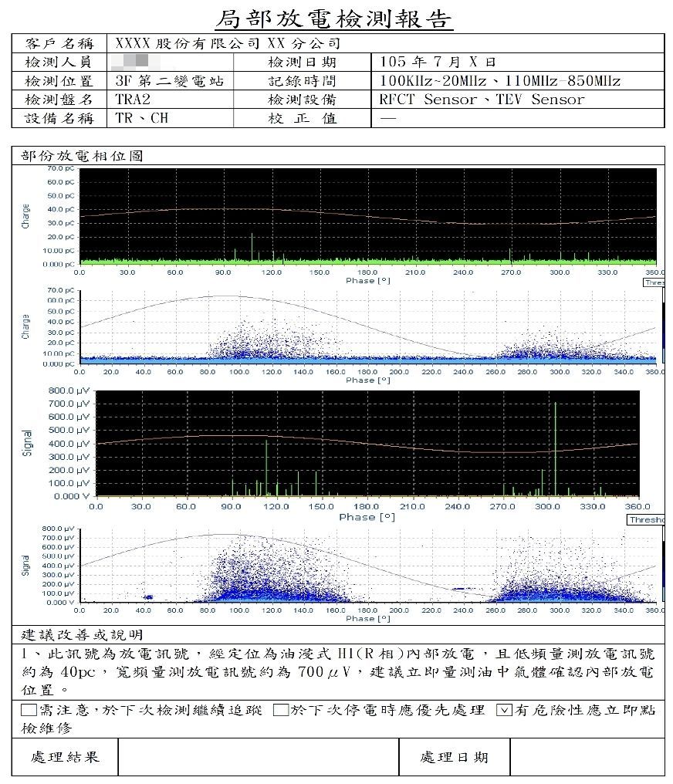
Task: Click the Thres label under first chart
Action: coord(654,282)
